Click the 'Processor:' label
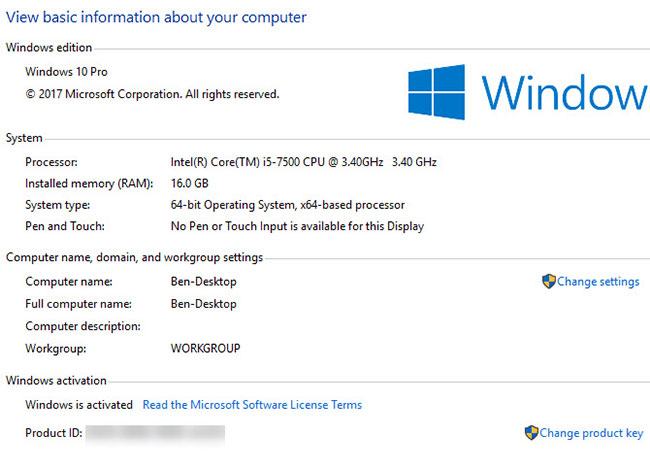Viewport: 650px width, 469px height. 51,162
